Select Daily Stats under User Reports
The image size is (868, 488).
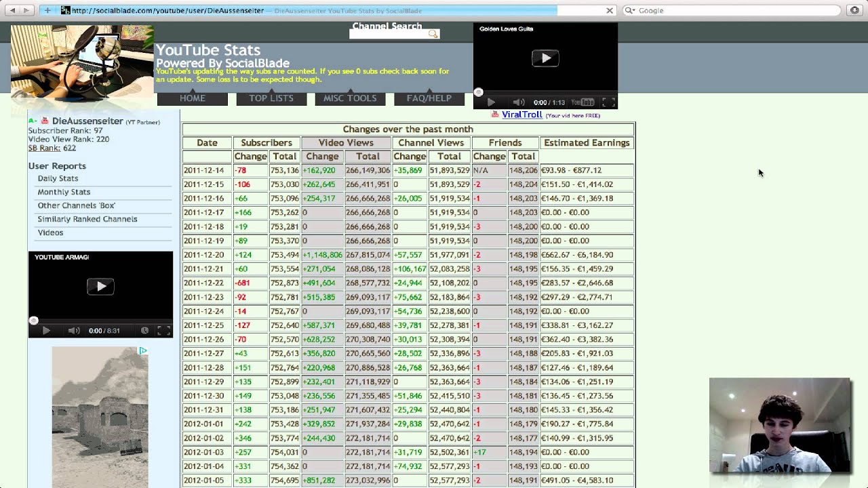58,178
